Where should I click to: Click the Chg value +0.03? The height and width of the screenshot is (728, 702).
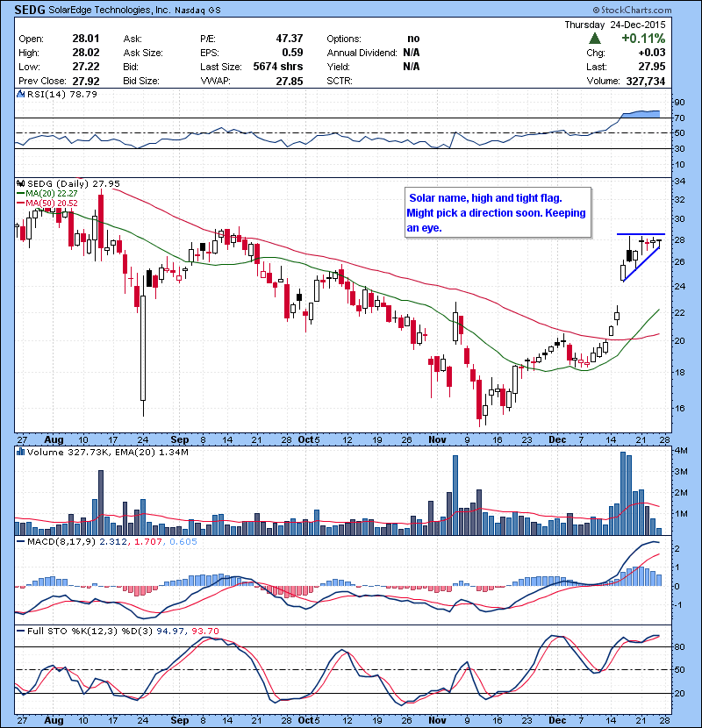[x=651, y=53]
